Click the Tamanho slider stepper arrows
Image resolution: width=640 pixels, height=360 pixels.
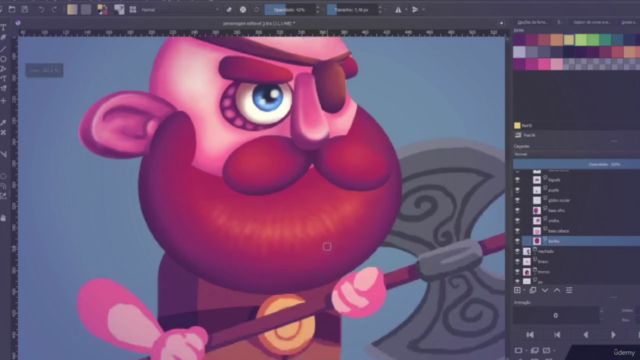pyautogui.click(x=380, y=9)
